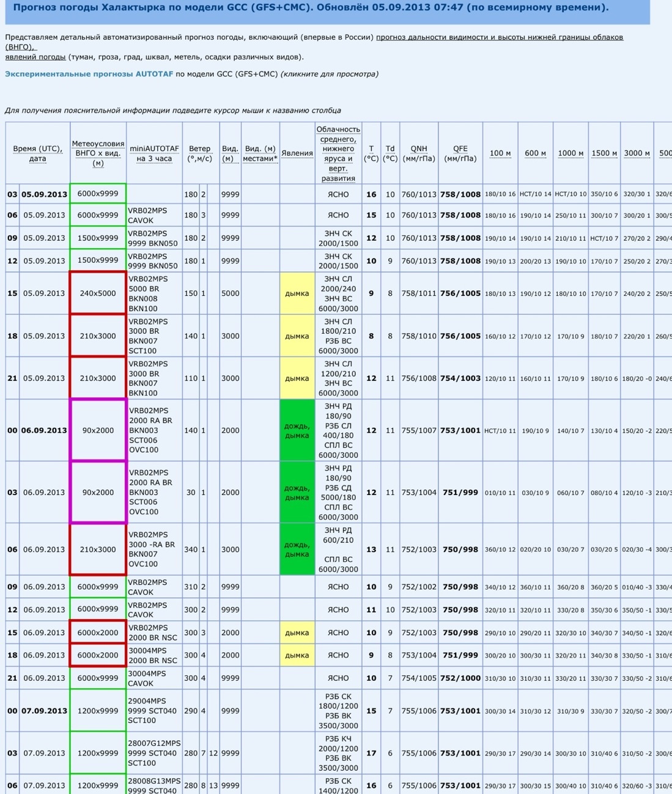Select the 100 м column header
The width and height of the screenshot is (672, 794).
click(500, 153)
